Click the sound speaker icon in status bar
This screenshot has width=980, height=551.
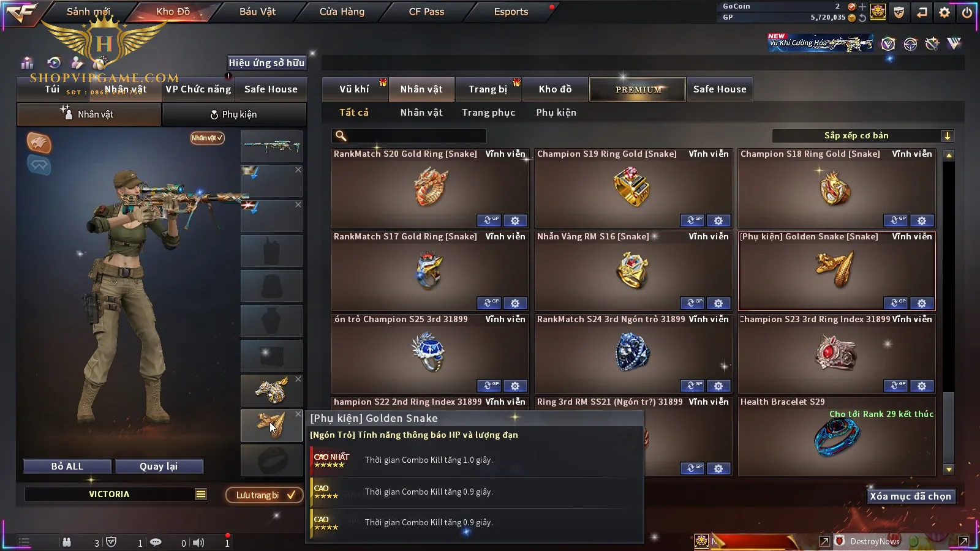click(198, 542)
